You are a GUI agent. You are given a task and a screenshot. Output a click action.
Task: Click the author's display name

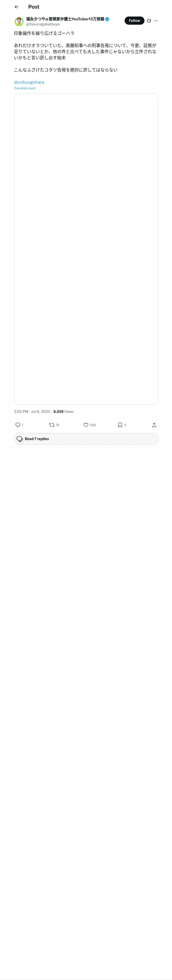(x=65, y=19)
